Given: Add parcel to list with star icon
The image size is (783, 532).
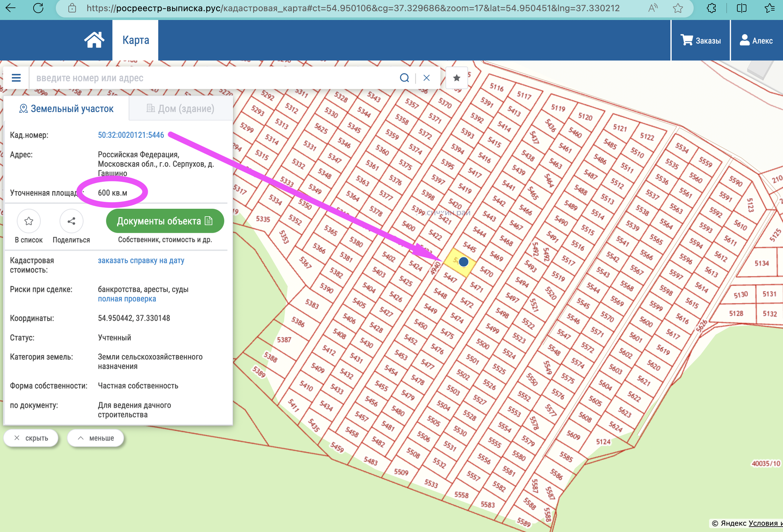Looking at the screenshot, I should click(x=29, y=221).
